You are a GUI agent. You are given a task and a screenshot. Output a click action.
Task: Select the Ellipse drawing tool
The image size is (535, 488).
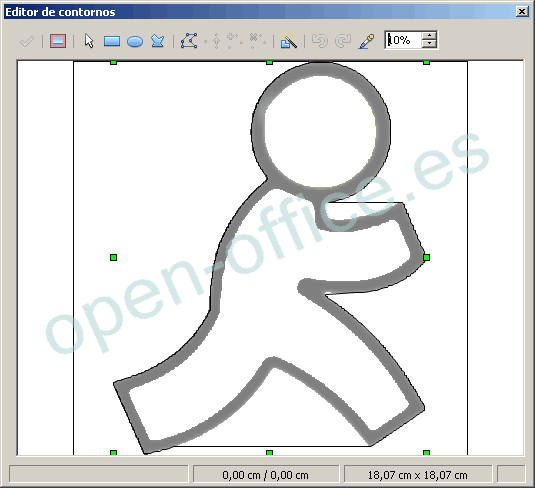click(x=135, y=42)
